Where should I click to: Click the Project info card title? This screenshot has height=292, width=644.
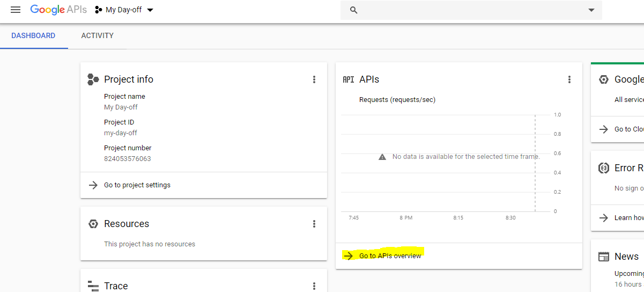tap(129, 79)
